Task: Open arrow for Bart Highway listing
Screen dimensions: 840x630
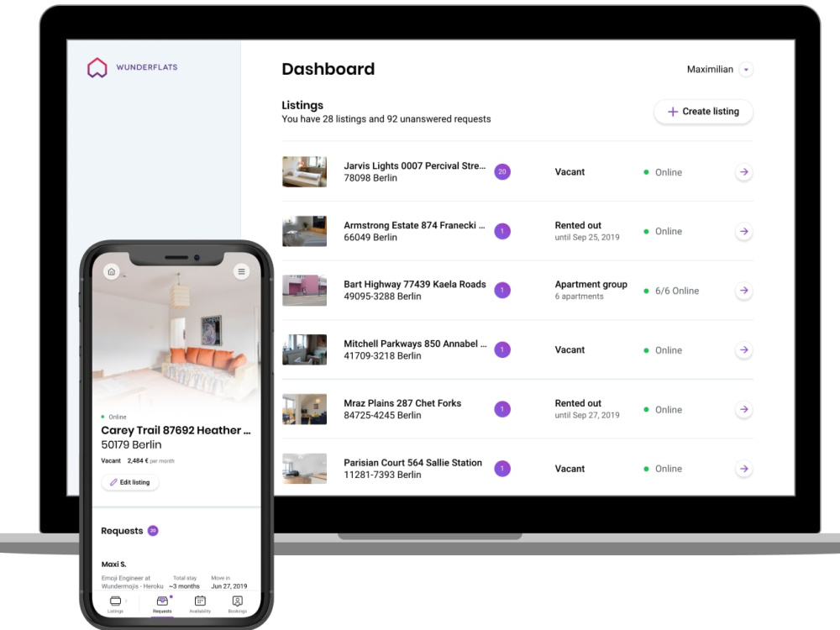Action: (x=743, y=291)
